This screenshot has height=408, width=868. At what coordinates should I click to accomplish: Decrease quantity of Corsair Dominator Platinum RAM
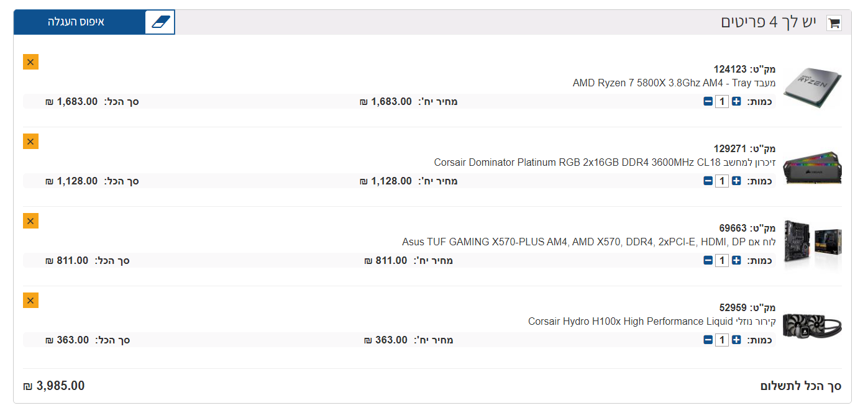[708, 181]
